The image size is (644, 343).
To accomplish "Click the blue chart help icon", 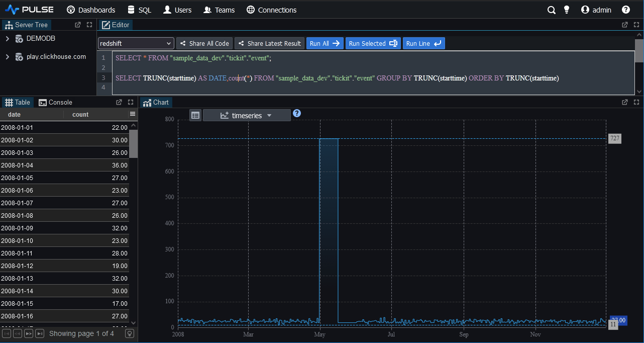I will 297,113.
